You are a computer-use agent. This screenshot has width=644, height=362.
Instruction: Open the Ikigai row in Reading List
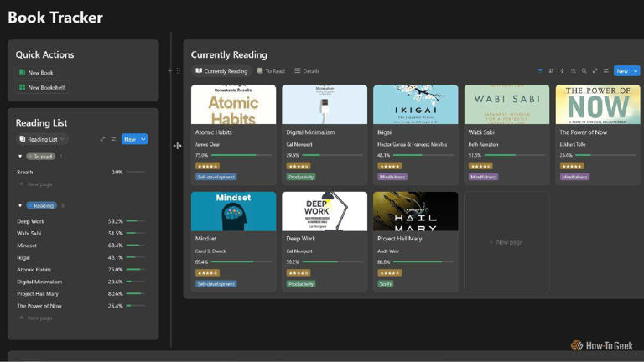pyautogui.click(x=81, y=257)
